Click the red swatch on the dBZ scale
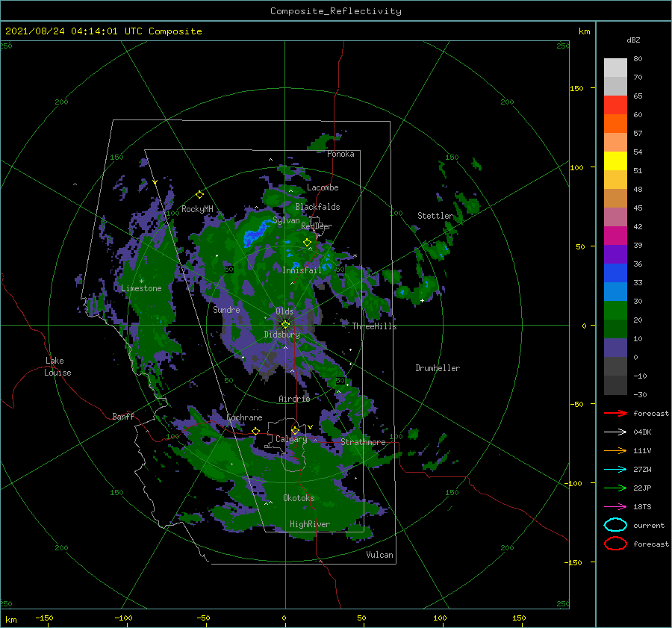Image resolution: width=672 pixels, height=628 pixels. click(x=615, y=105)
